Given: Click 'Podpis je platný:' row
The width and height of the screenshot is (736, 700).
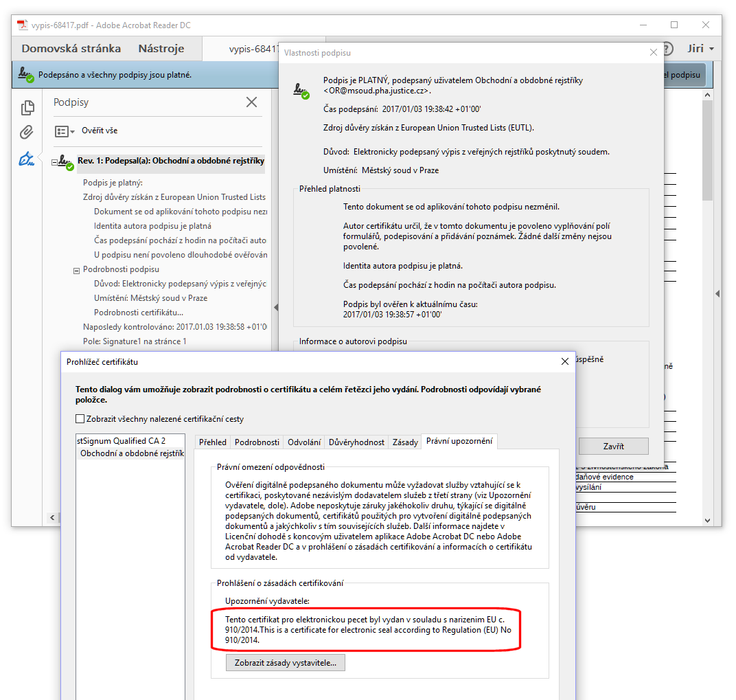Looking at the screenshot, I should pos(113,183).
